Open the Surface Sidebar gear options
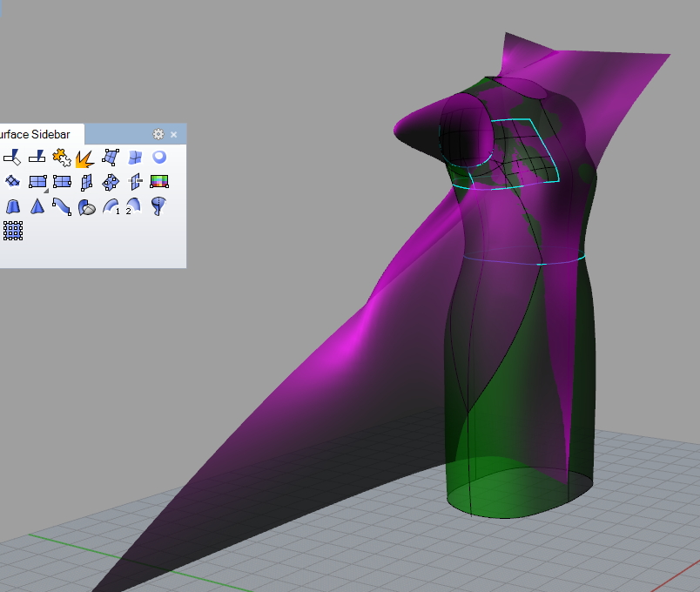Viewport: 700px width, 592px height. (x=158, y=134)
